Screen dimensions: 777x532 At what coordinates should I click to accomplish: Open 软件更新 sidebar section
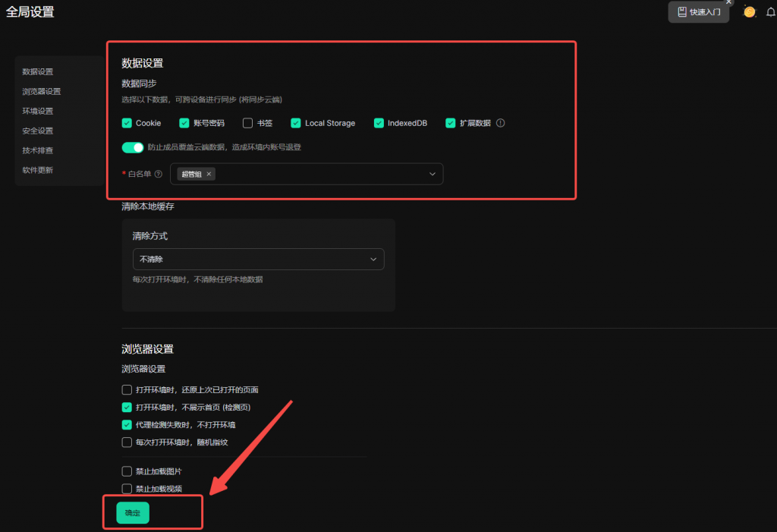38,170
